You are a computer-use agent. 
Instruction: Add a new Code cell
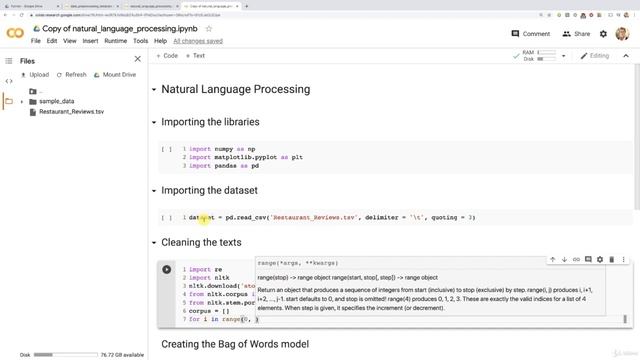click(167, 56)
